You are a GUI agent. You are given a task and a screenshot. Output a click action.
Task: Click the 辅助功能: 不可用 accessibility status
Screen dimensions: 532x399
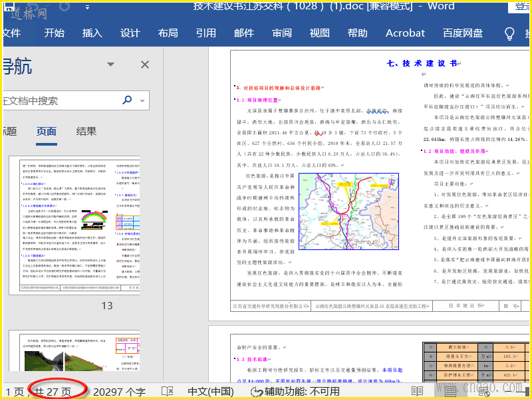click(295, 392)
